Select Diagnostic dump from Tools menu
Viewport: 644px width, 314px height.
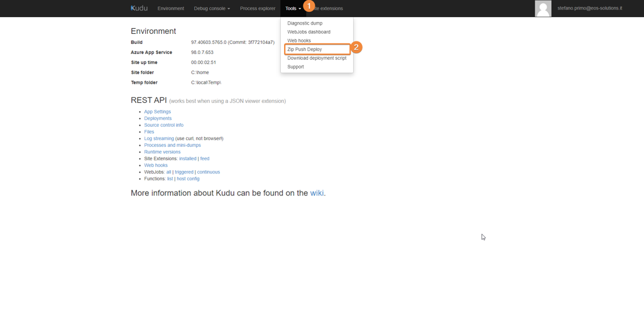point(305,23)
